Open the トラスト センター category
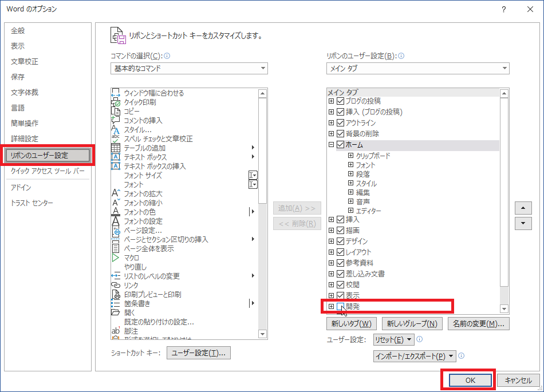The height and width of the screenshot is (392, 544). click(x=32, y=203)
